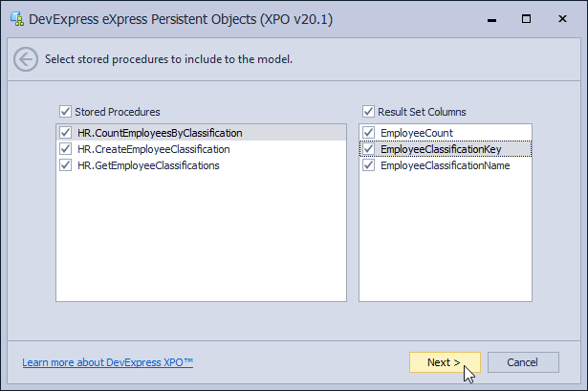Maximize the wizard window
The height and width of the screenshot is (391, 588).
pyautogui.click(x=527, y=19)
